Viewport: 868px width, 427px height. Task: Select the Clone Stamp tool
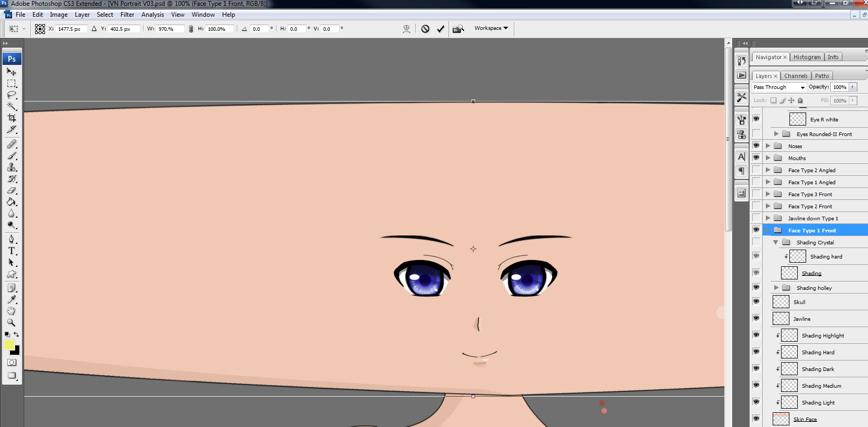pos(12,167)
